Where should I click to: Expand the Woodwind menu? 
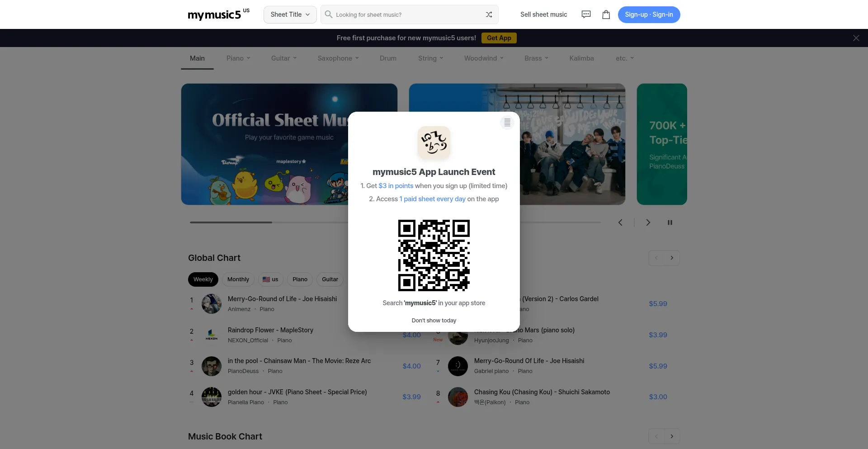(x=484, y=58)
